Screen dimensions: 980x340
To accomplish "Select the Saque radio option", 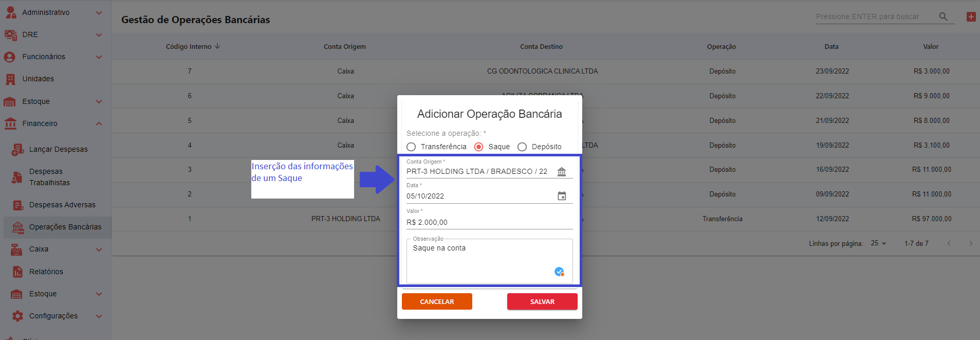I will pos(478,147).
